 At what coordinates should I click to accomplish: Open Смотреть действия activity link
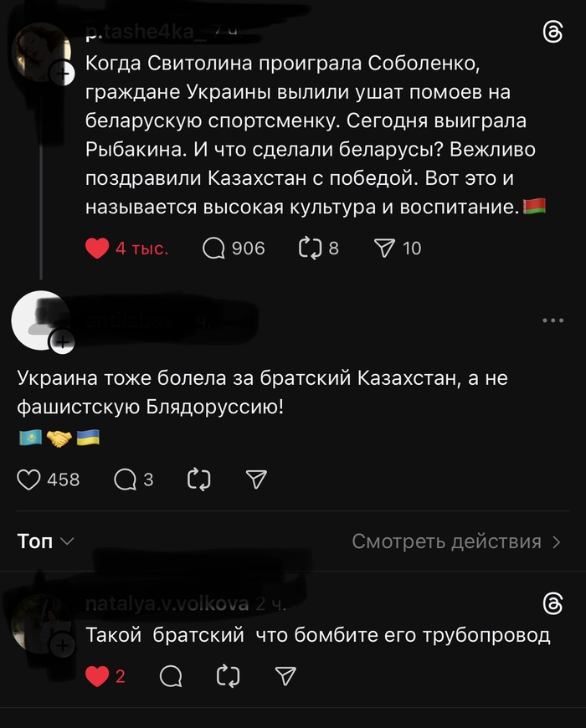coord(456,541)
